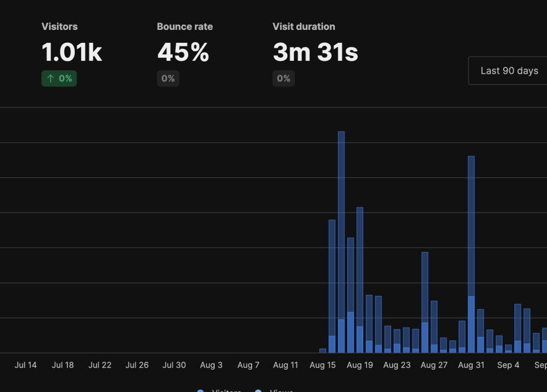Click the green up-arrow icon under Visitors
Screen dimensions: 547x392
(51, 79)
